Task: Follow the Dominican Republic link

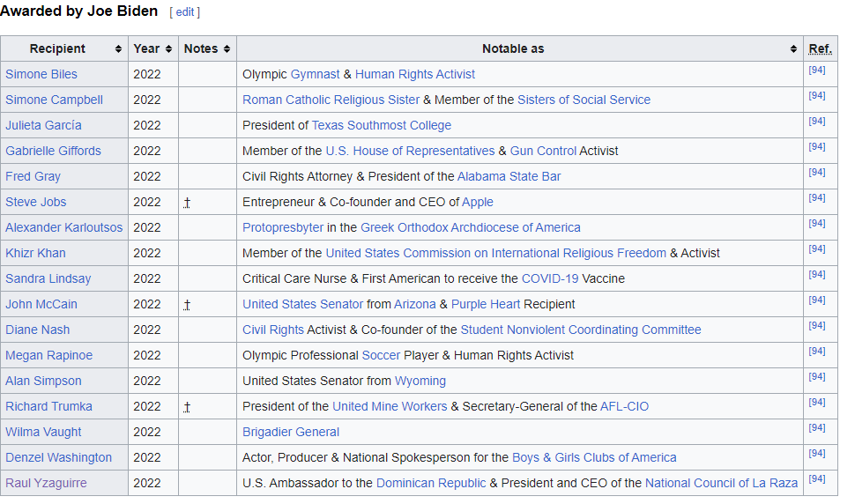Action: [431, 484]
